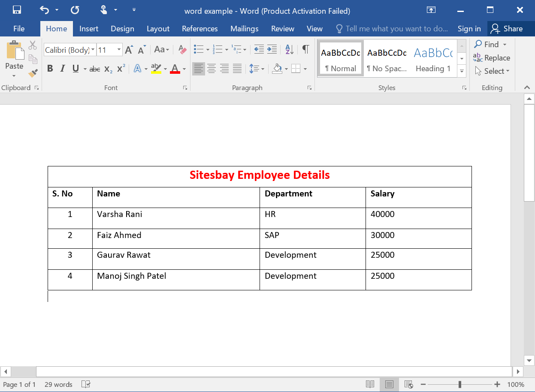Viewport: 535px width, 392px height.
Task: Apply red font color
Action: (175, 69)
